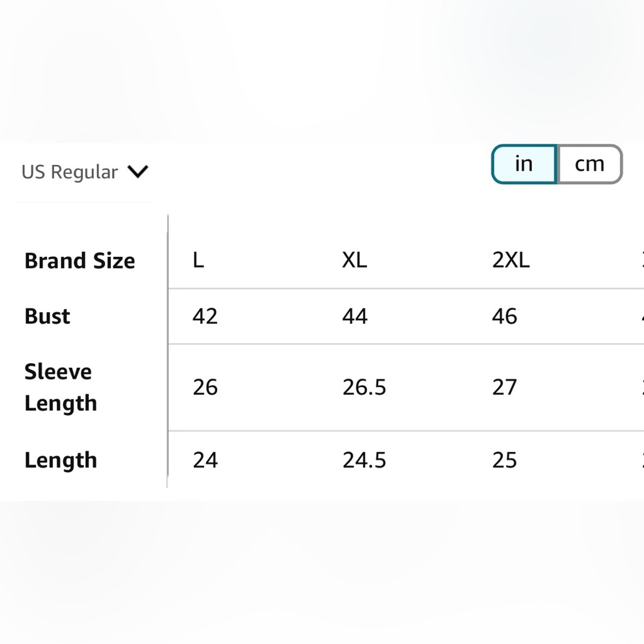Select the US Regular size system label

coord(70,172)
